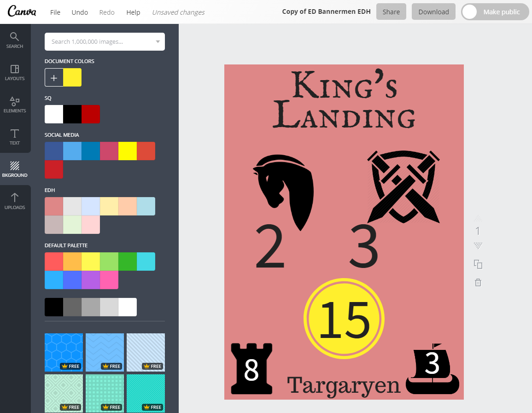The image size is (532, 413).
Task: Click the Unsaved changes status text
Action: (x=178, y=12)
